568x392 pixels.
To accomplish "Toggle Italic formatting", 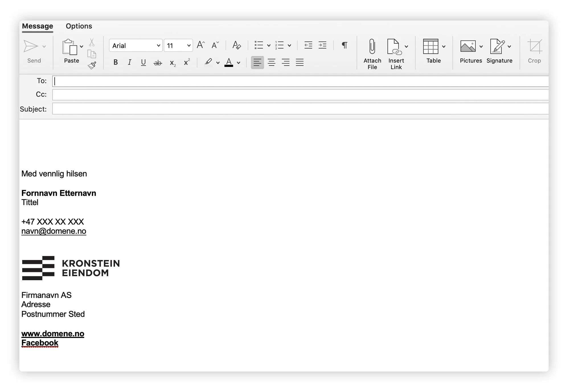I will [x=130, y=62].
